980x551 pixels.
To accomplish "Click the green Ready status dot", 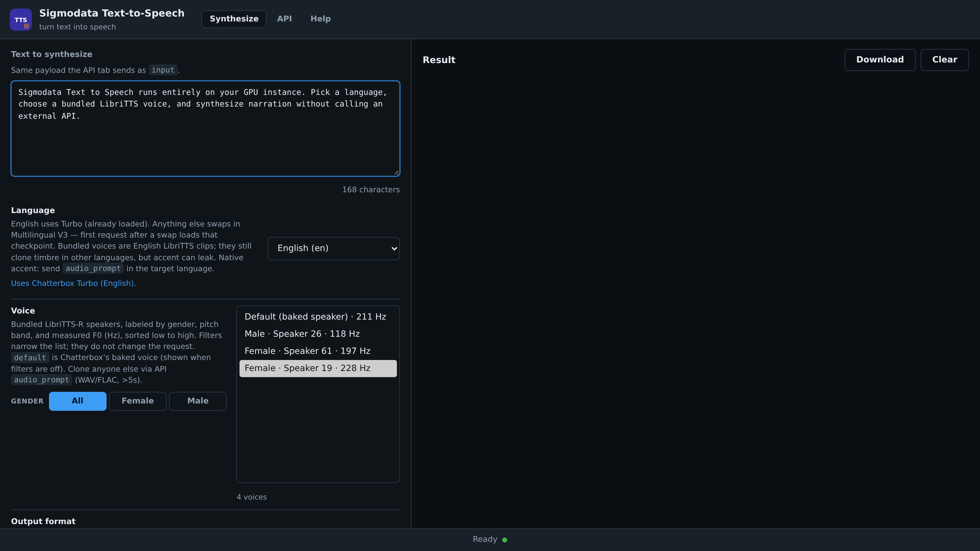I will tap(504, 540).
